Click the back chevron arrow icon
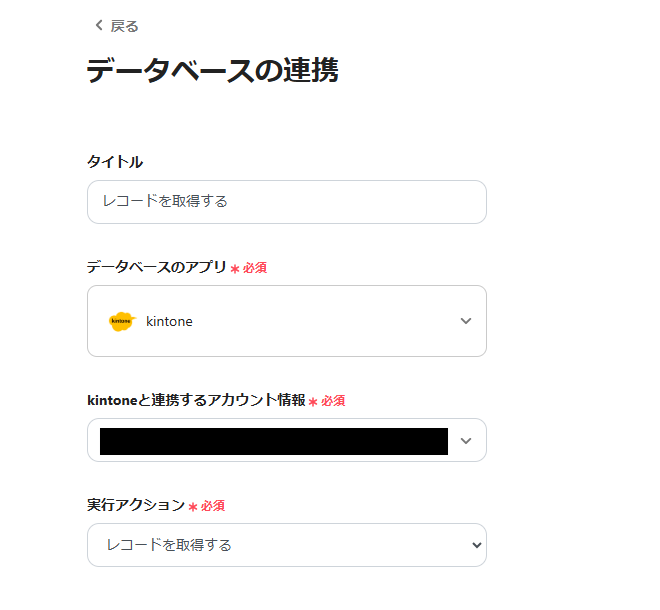Screen dimensions: 660x610 coord(98,25)
